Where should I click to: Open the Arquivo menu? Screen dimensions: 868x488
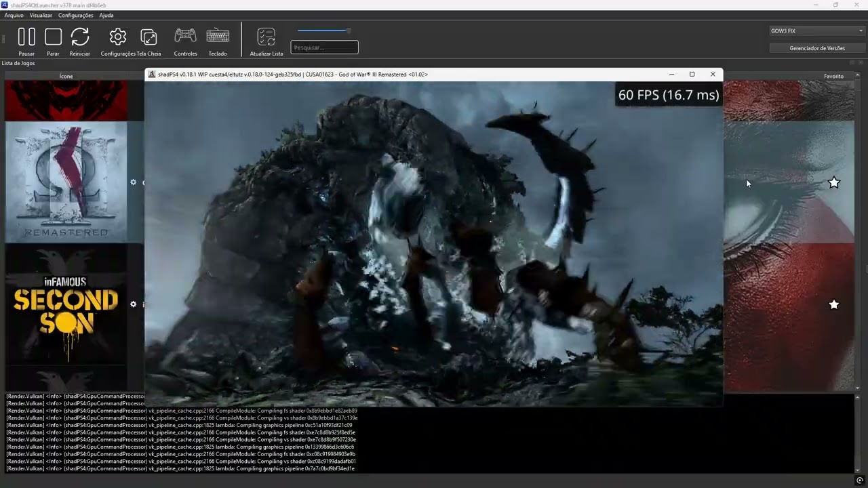[14, 15]
